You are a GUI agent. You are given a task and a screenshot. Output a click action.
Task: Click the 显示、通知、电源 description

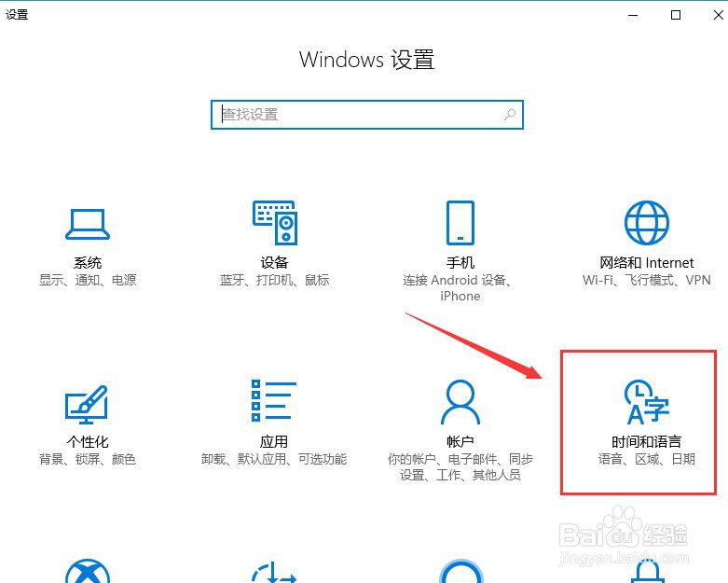click(x=88, y=280)
